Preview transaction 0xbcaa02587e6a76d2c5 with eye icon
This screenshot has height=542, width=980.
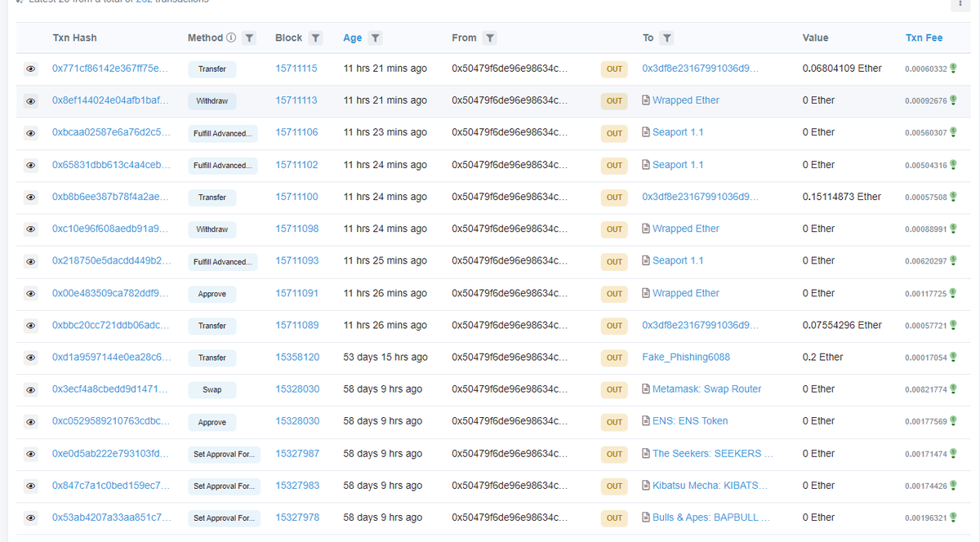(31, 133)
